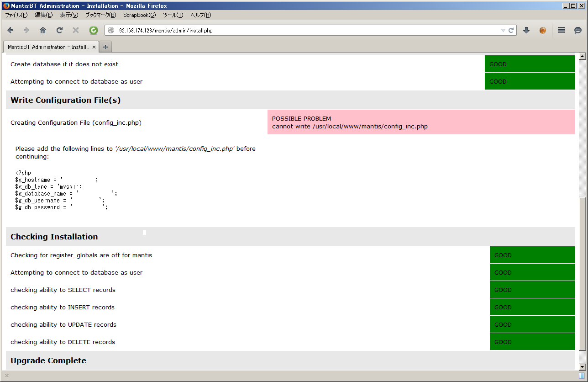Reload from the address bar reload icon

pyautogui.click(x=511, y=31)
